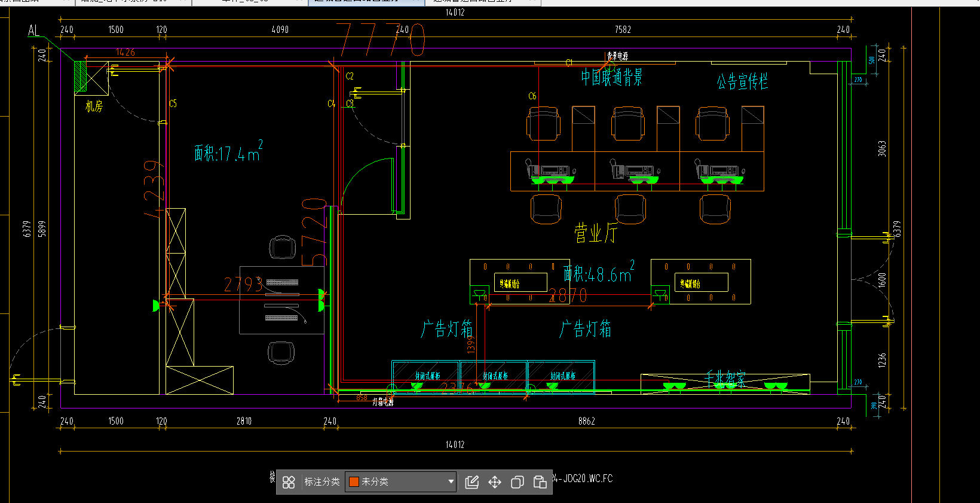
Task: Click the 机房 room label
Action: coord(94,106)
